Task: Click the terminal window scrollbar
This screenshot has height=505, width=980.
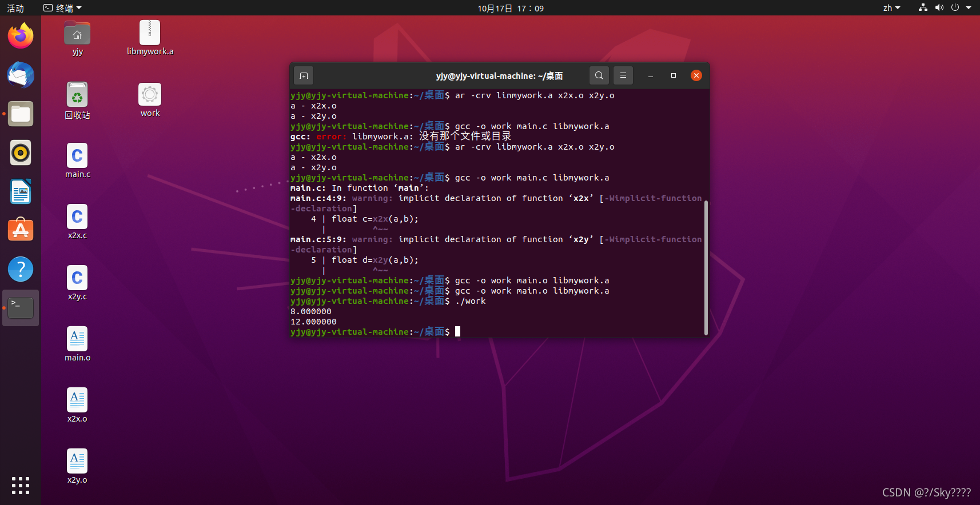Action: 706,267
